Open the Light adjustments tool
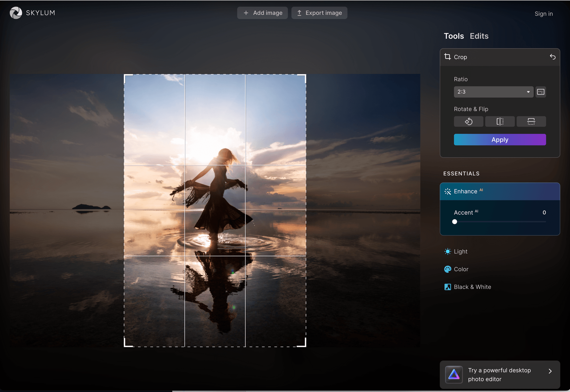This screenshot has width=570, height=392. [x=461, y=251]
